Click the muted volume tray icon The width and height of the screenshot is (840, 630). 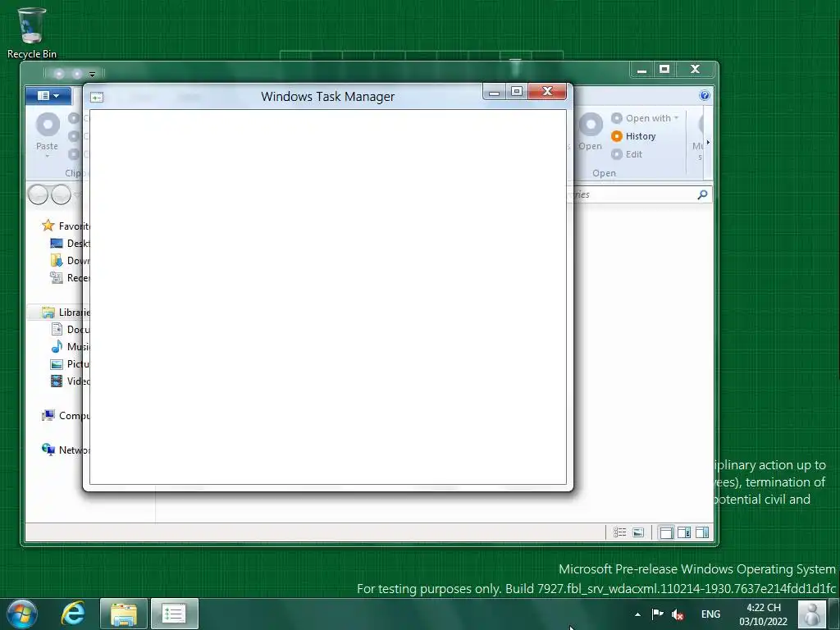(678, 614)
